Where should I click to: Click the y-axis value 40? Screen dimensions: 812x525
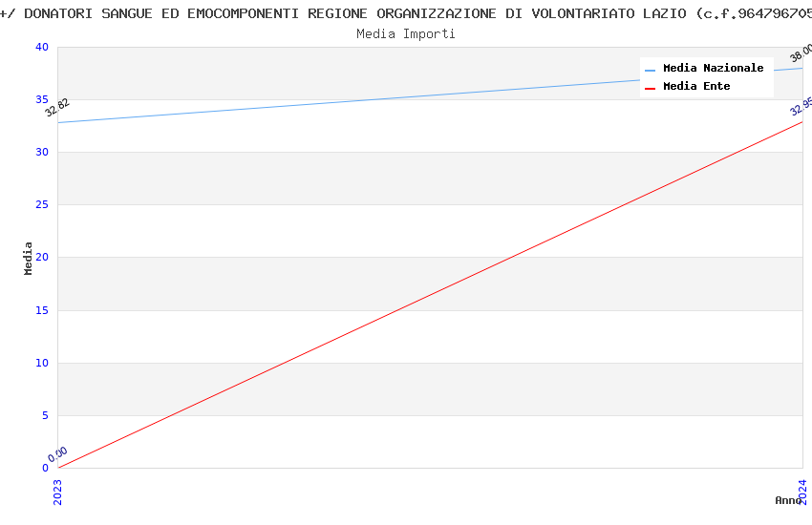(x=42, y=47)
